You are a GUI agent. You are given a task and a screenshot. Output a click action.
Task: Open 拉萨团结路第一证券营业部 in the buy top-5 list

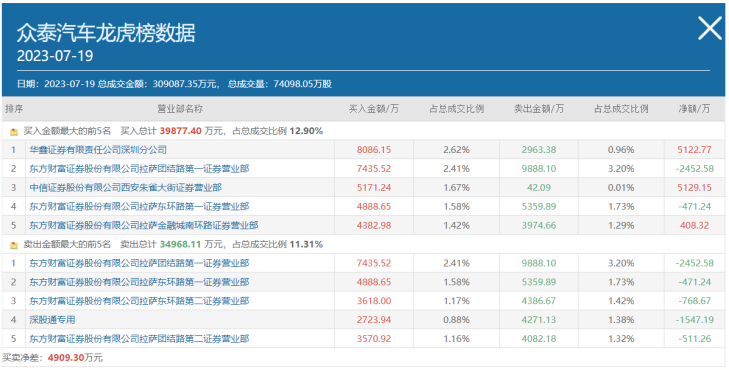(x=139, y=169)
